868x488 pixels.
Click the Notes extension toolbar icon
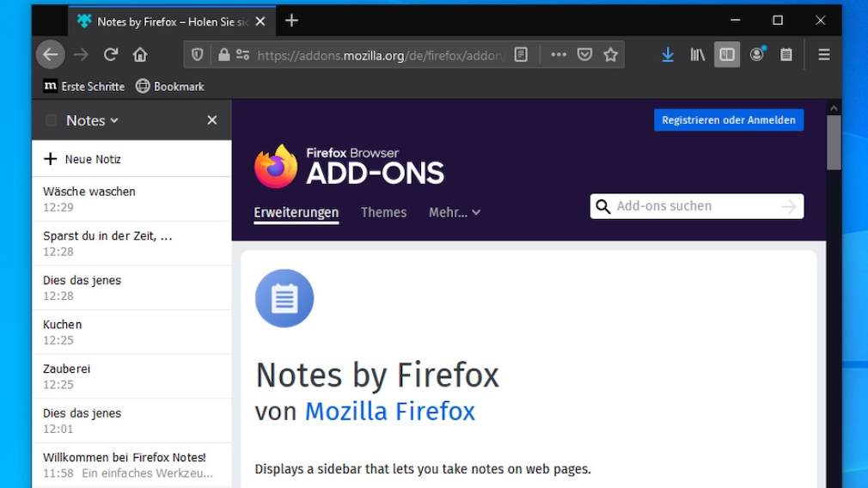[x=786, y=54]
